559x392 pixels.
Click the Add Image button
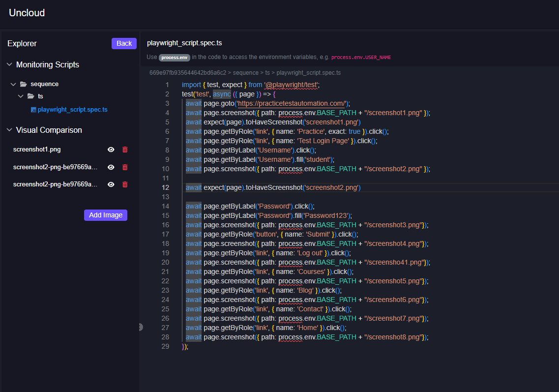(106, 215)
